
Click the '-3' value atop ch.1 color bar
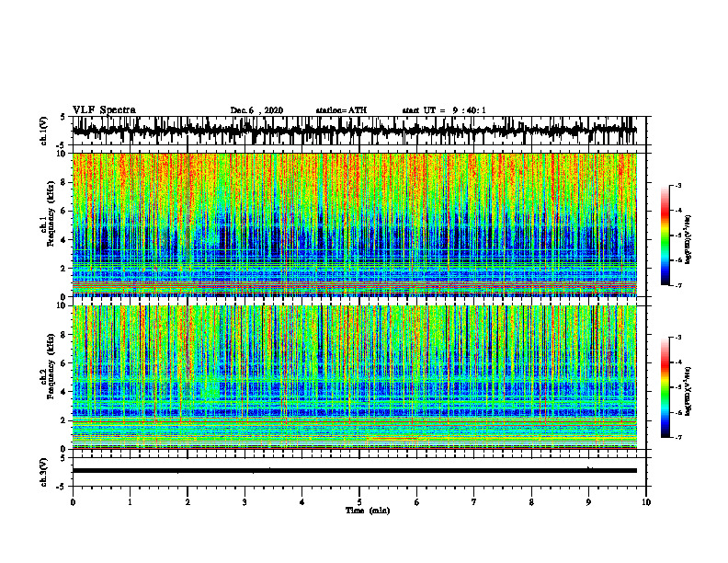click(x=677, y=185)
